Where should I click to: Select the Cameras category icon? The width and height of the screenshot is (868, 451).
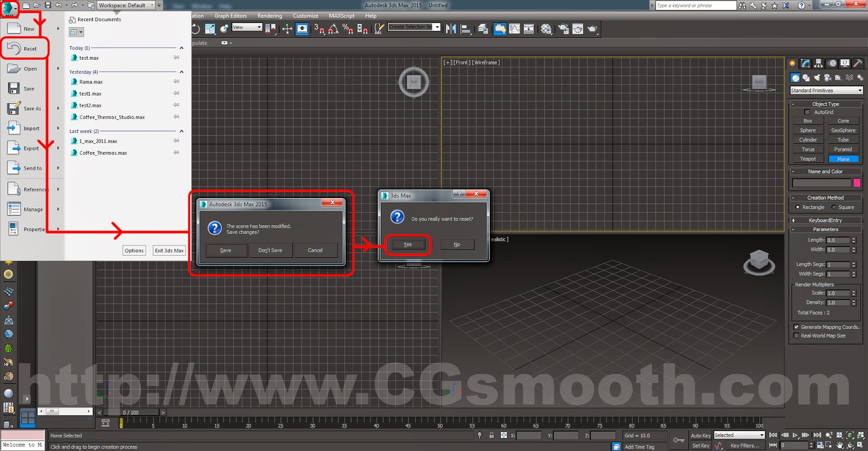828,78
